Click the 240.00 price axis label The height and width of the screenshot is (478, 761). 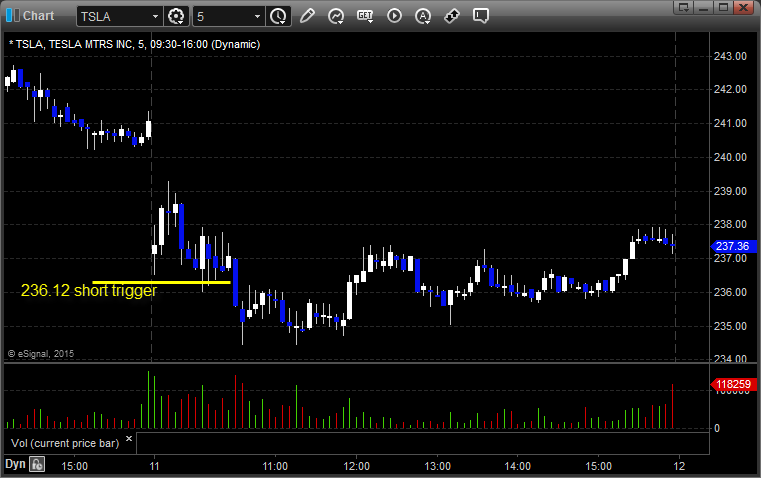click(730, 157)
